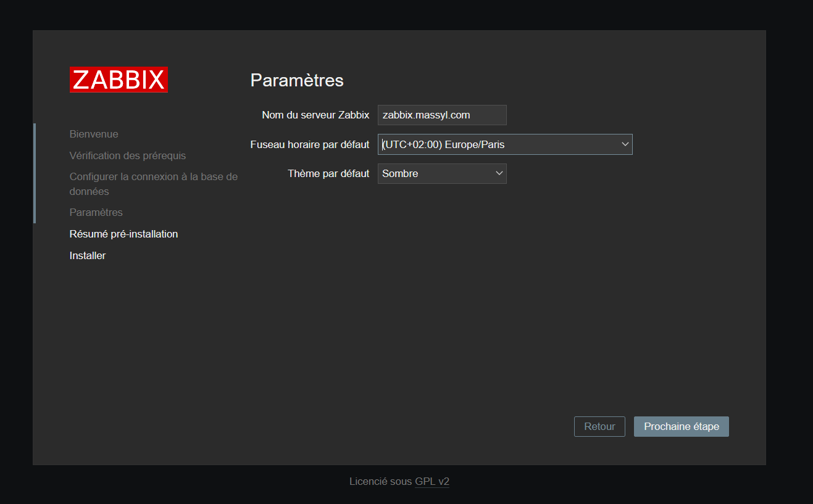This screenshot has height=504, width=813.
Task: Select the Installer step in sidebar
Action: point(88,255)
